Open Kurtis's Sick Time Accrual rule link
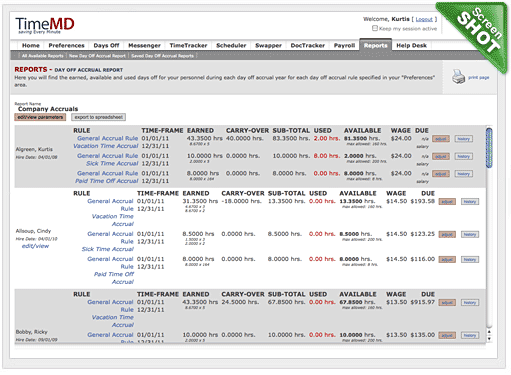 click(112, 163)
